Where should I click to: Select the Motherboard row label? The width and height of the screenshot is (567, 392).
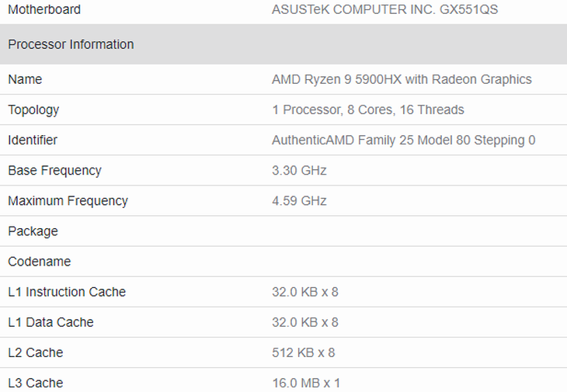click(x=44, y=9)
